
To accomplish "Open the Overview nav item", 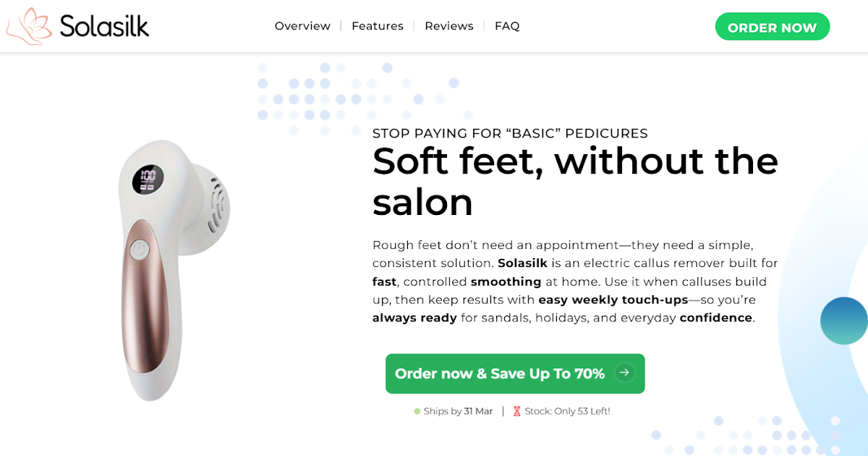I will pos(302,26).
